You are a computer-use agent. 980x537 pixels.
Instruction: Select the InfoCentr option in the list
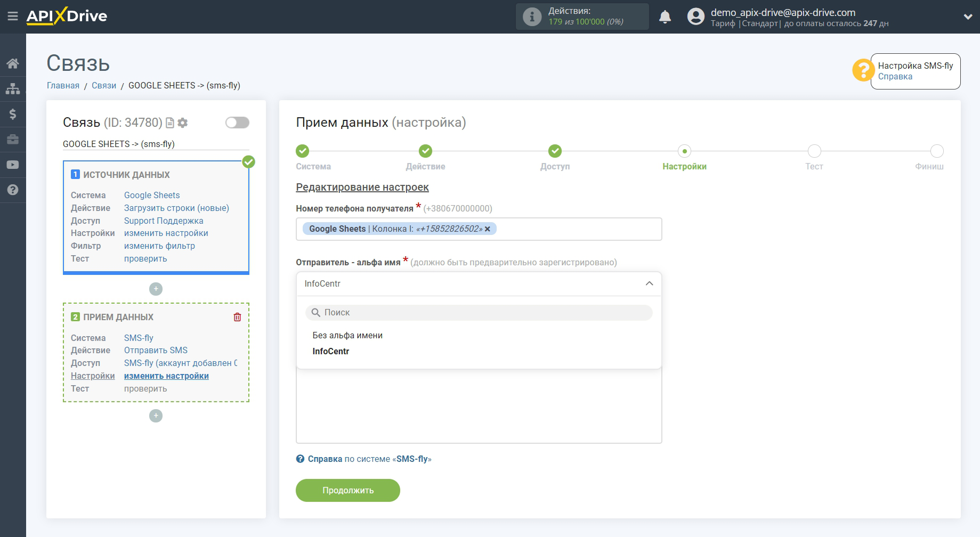click(331, 351)
